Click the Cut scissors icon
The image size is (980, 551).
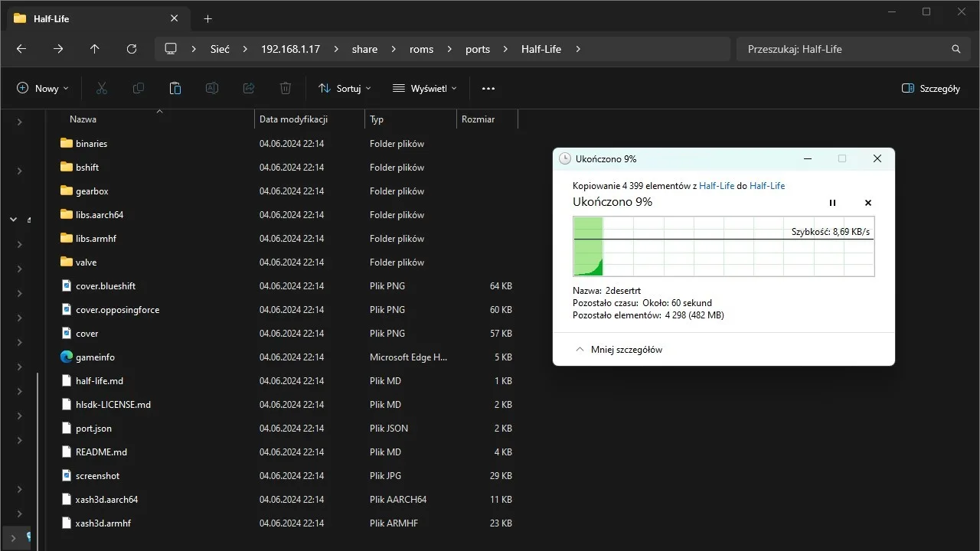(102, 88)
